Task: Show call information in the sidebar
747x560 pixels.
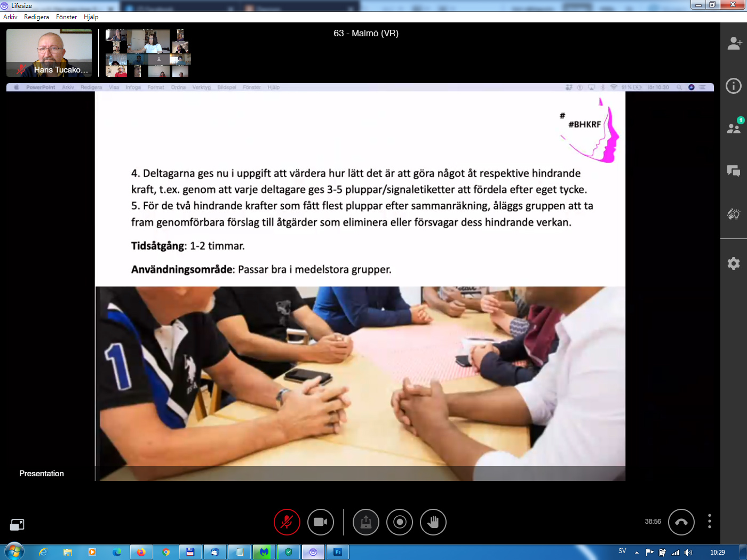Action: pyautogui.click(x=734, y=86)
